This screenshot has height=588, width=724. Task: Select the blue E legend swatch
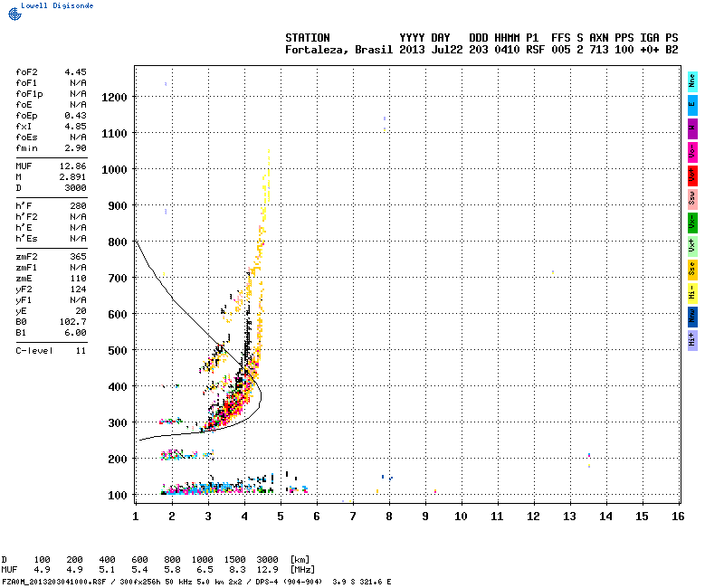point(692,105)
